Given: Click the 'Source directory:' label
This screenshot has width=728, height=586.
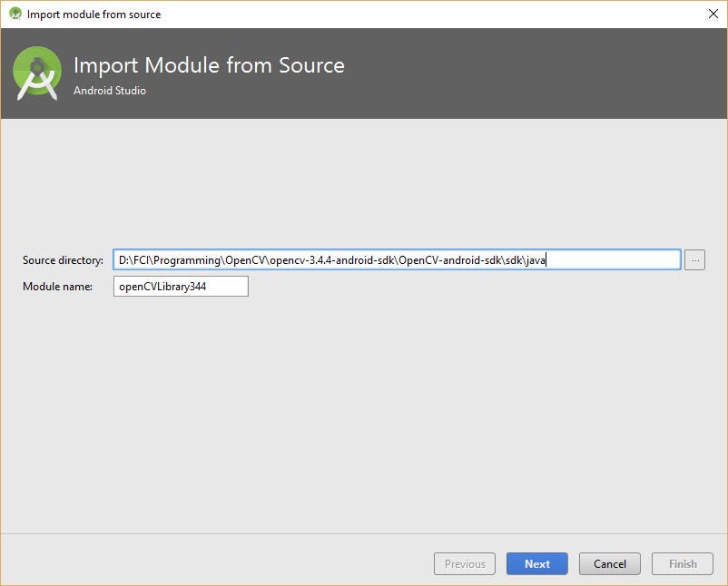Looking at the screenshot, I should point(64,260).
